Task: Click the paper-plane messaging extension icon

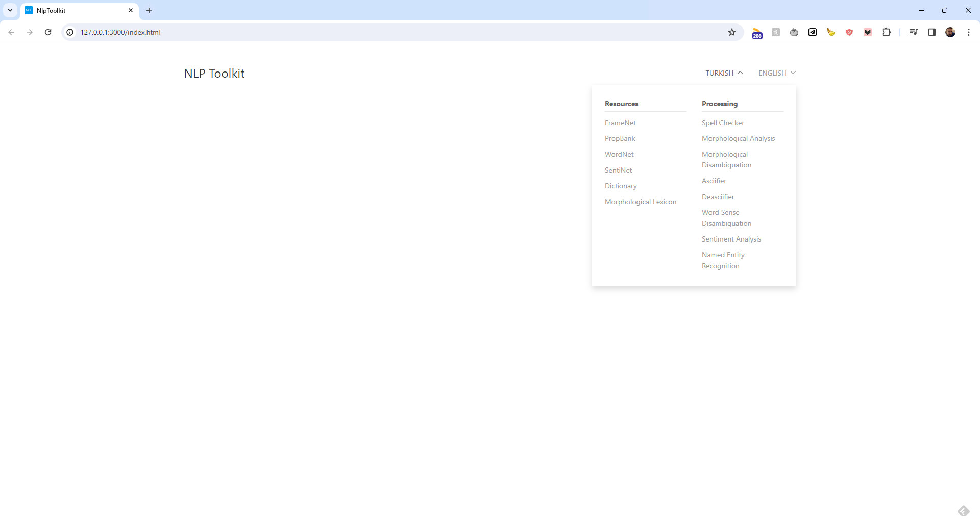Action: click(x=812, y=32)
